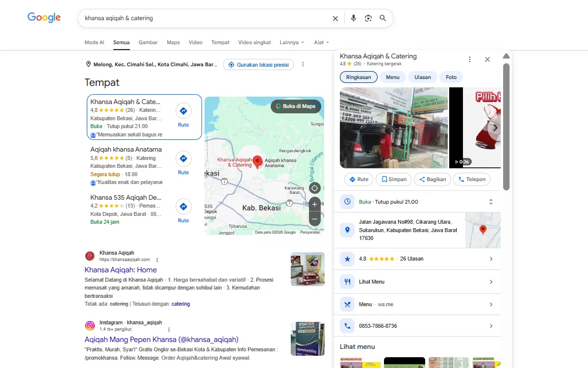Expand opening hours details
The width and height of the screenshot is (588, 368).
click(x=491, y=202)
